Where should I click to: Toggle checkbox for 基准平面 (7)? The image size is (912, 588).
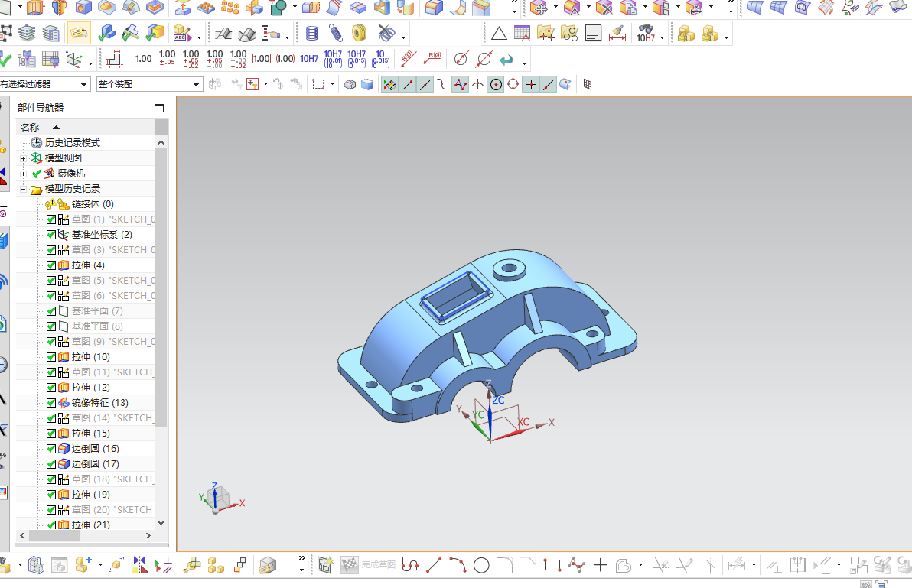tap(51, 311)
